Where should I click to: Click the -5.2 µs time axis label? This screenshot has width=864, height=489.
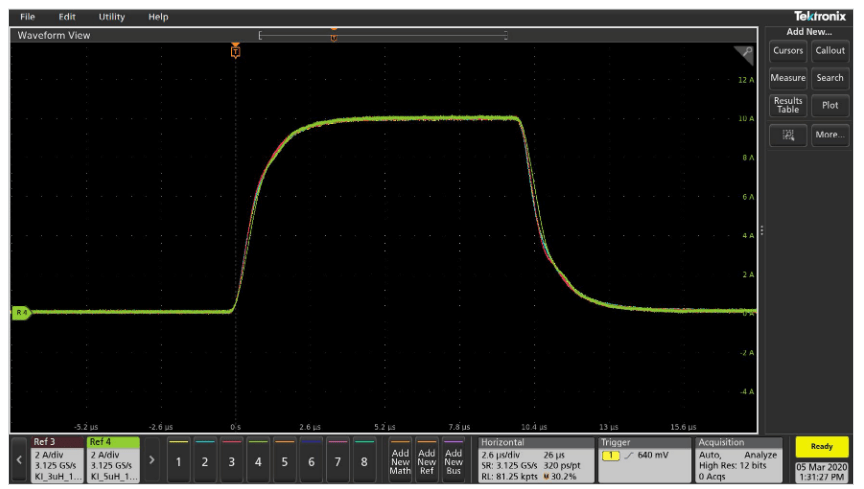(x=86, y=427)
